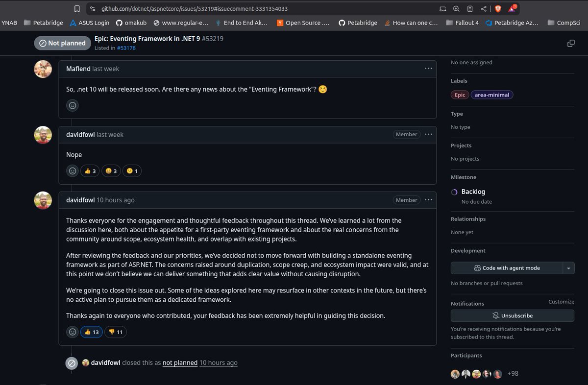Open the ASUS Login bookmark
Image resolution: width=588 pixels, height=385 pixels.
[90, 23]
